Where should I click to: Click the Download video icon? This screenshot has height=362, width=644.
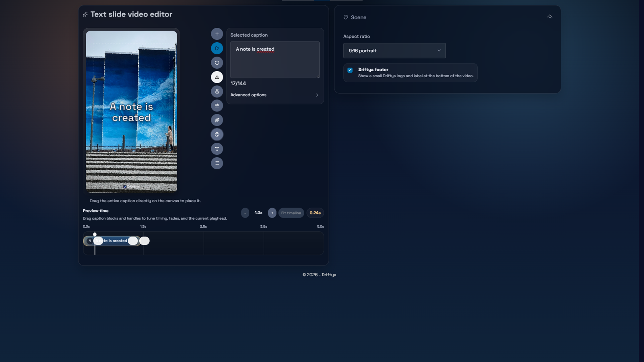point(217,77)
